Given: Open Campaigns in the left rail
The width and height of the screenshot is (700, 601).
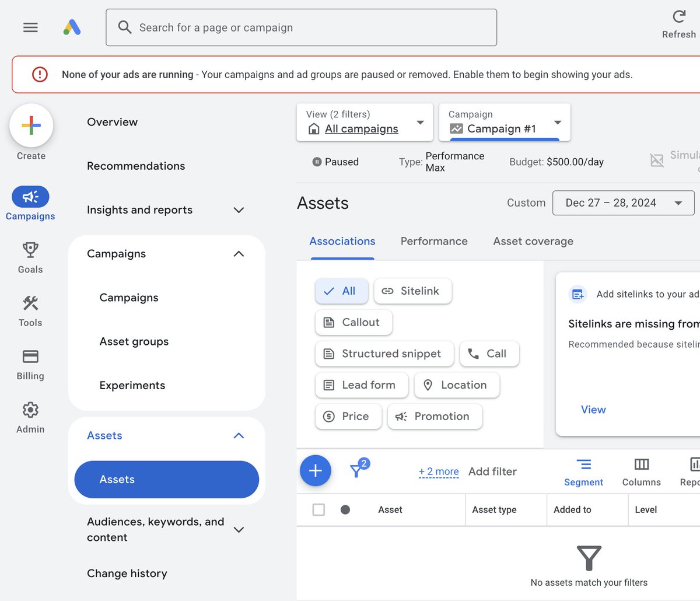Looking at the screenshot, I should [x=30, y=204].
